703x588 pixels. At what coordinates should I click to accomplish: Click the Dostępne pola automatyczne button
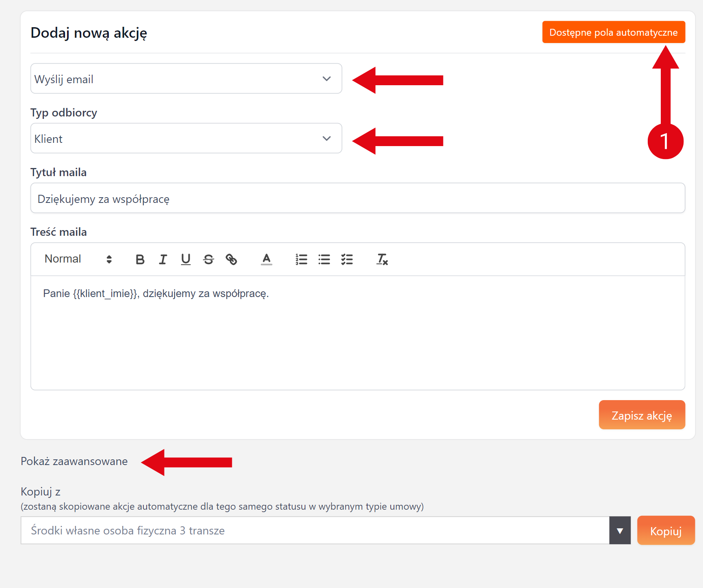tap(613, 32)
